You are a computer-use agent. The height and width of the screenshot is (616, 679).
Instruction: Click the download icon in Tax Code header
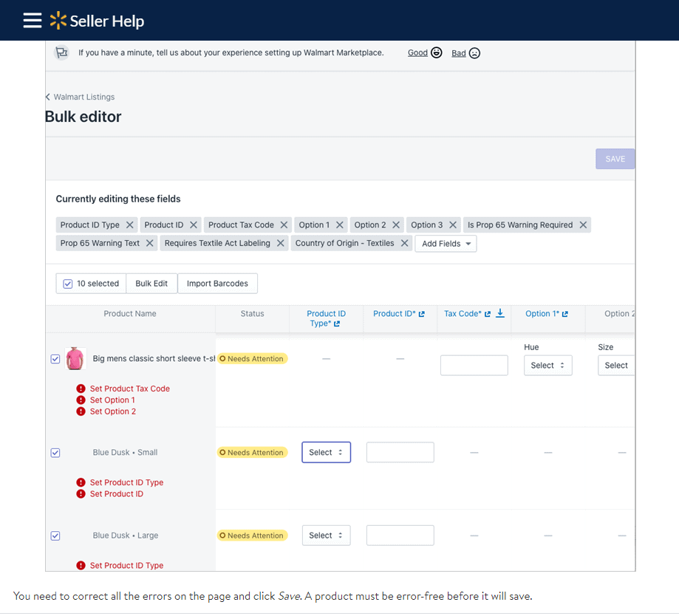[x=499, y=312]
